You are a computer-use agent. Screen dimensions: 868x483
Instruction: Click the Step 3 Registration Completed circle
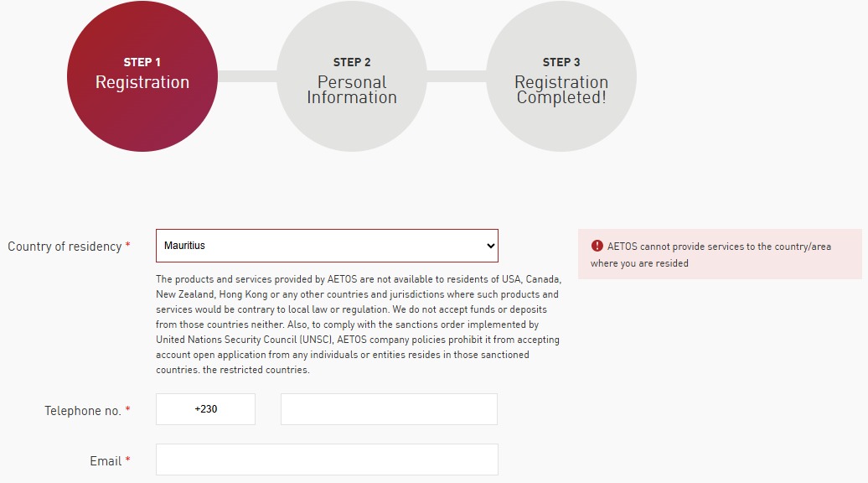[x=561, y=78]
